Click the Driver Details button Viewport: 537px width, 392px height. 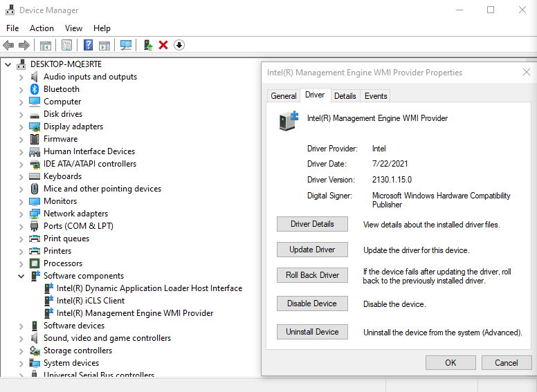312,224
